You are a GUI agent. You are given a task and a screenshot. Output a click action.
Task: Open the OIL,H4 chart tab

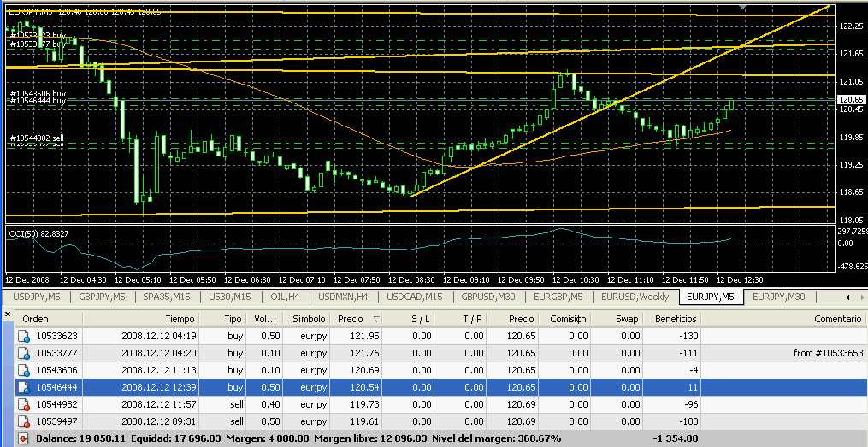[285, 297]
